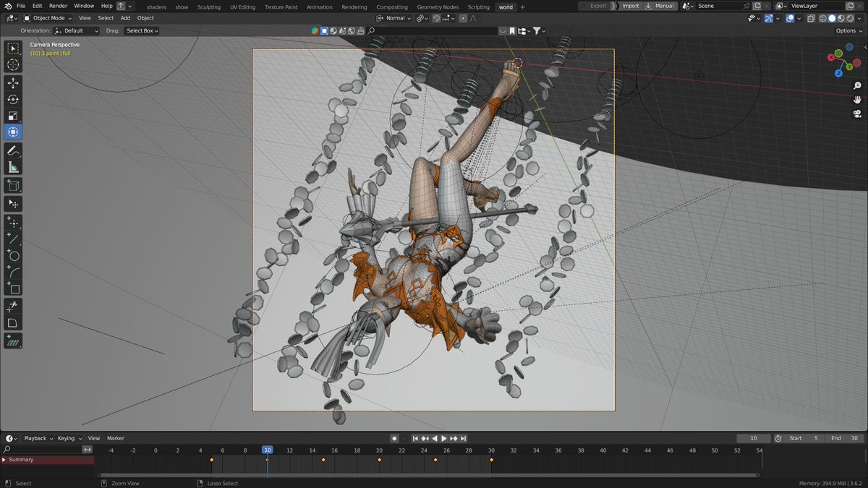Toggle camera view via camera gizmo

tap(857, 114)
